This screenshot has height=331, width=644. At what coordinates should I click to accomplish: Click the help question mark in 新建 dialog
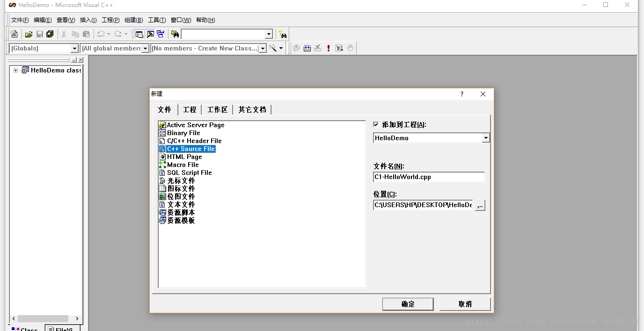pyautogui.click(x=462, y=94)
